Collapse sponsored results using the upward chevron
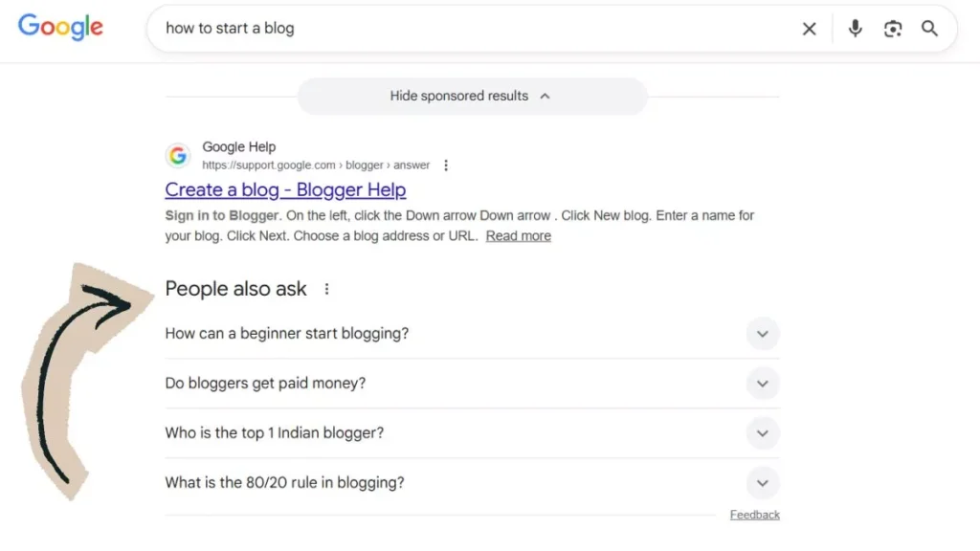 (545, 96)
